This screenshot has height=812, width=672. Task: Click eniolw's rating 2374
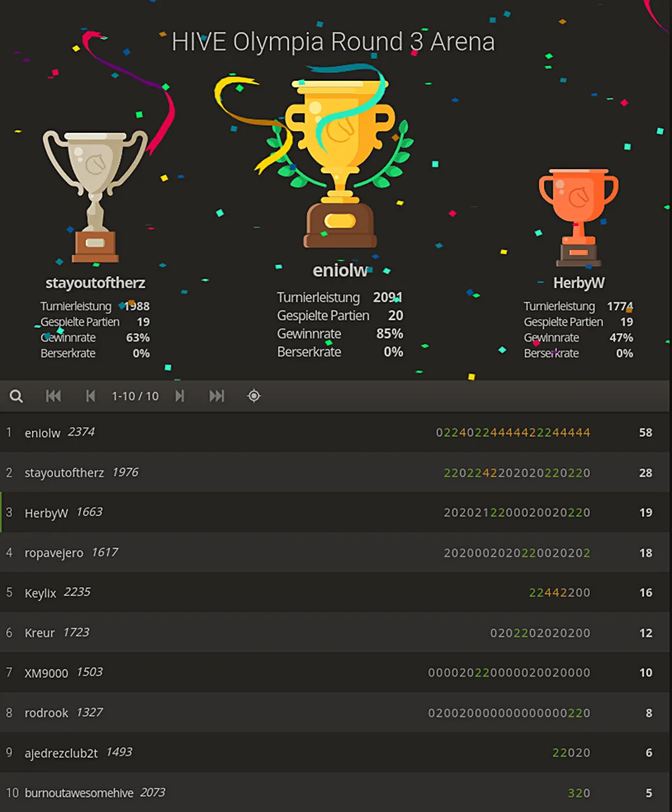pos(81,432)
